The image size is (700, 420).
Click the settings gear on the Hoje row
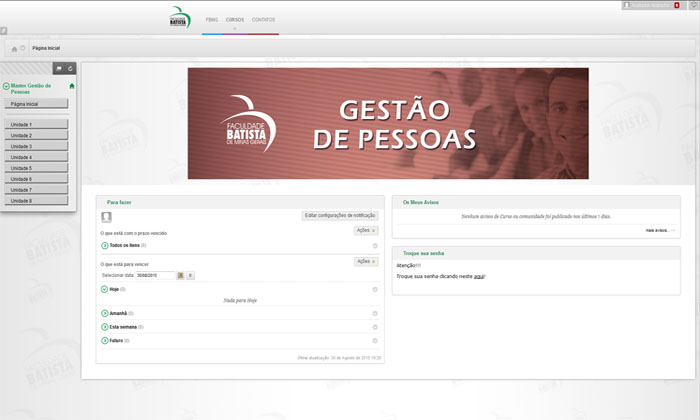pyautogui.click(x=375, y=289)
